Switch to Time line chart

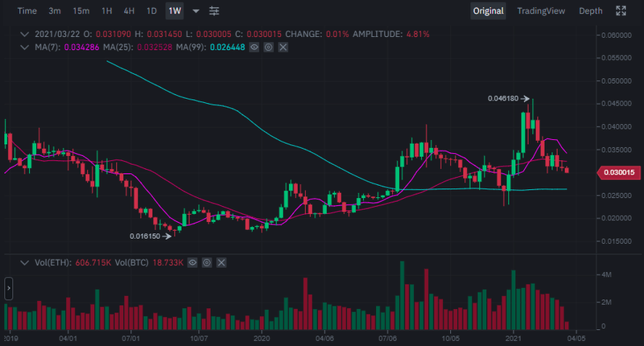[x=27, y=11]
